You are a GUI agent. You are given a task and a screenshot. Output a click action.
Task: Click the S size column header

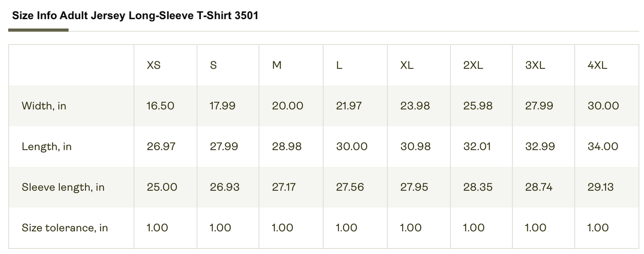pyautogui.click(x=213, y=65)
